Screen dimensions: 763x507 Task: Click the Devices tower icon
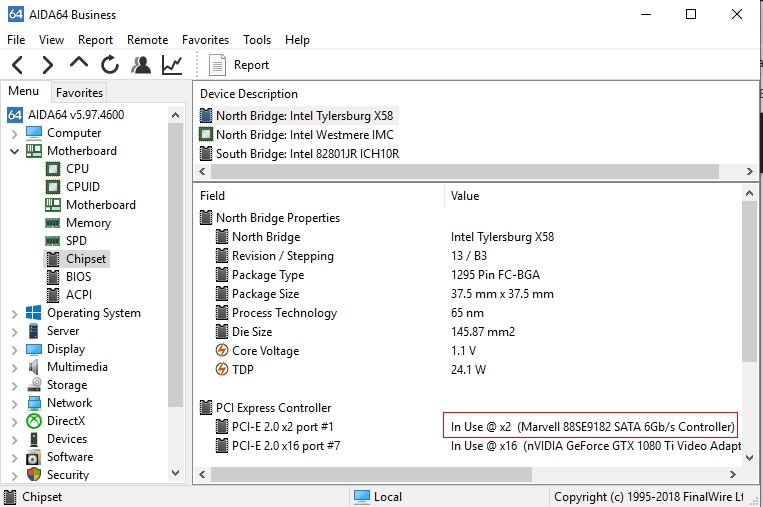click(34, 439)
